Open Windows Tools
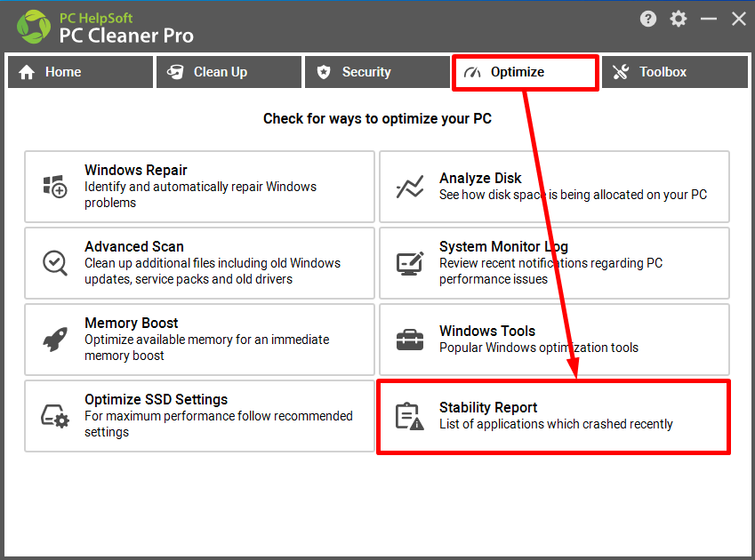 pos(554,340)
